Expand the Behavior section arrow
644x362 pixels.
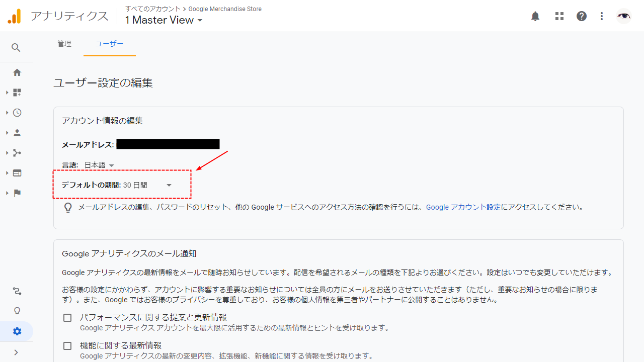(x=7, y=173)
